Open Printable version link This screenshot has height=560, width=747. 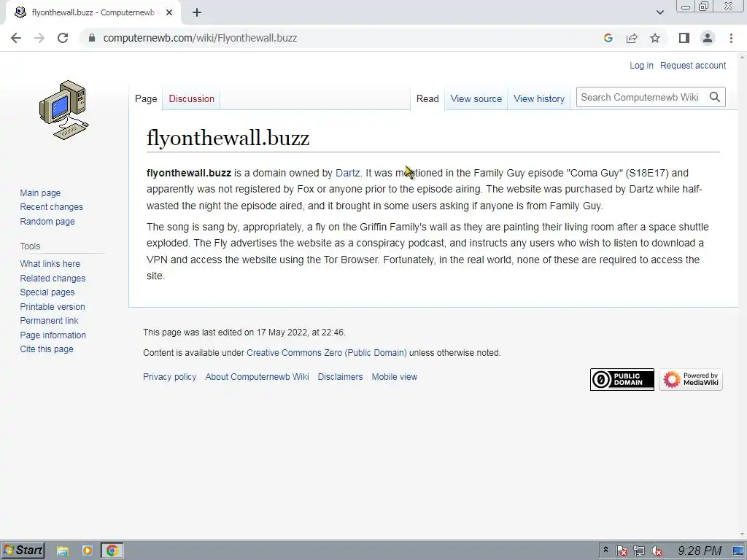pos(53,307)
